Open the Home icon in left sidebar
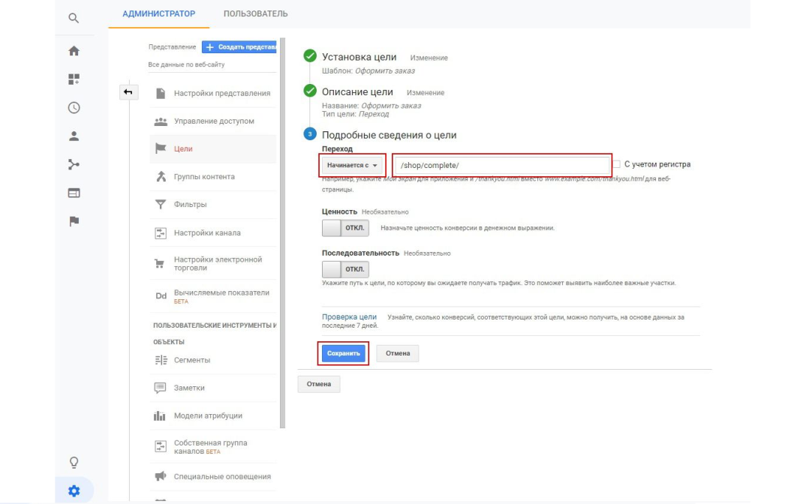Viewport: 812px width, 504px height. [74, 51]
